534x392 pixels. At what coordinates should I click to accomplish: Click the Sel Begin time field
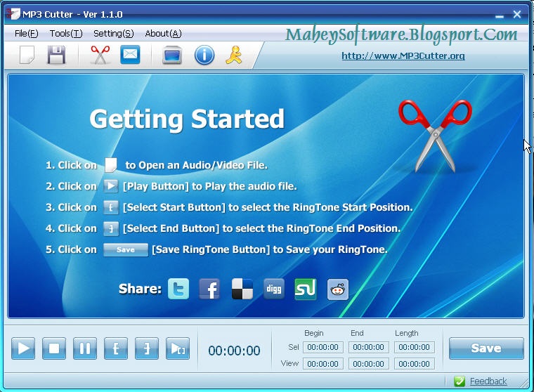[323, 347]
